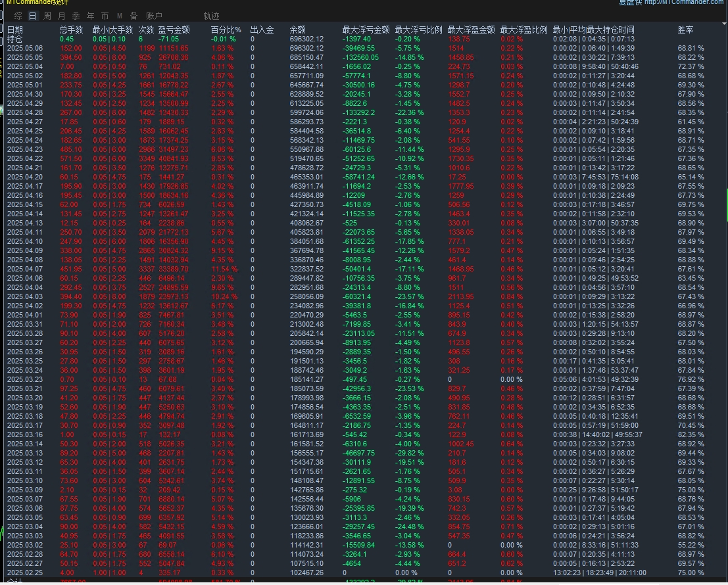Click holding time 75:14:08

pyautogui.click(x=625, y=177)
